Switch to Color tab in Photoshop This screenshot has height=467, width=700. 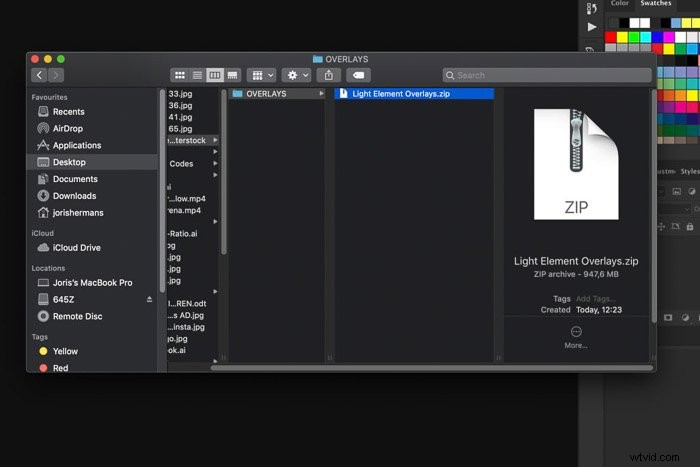(620, 3)
